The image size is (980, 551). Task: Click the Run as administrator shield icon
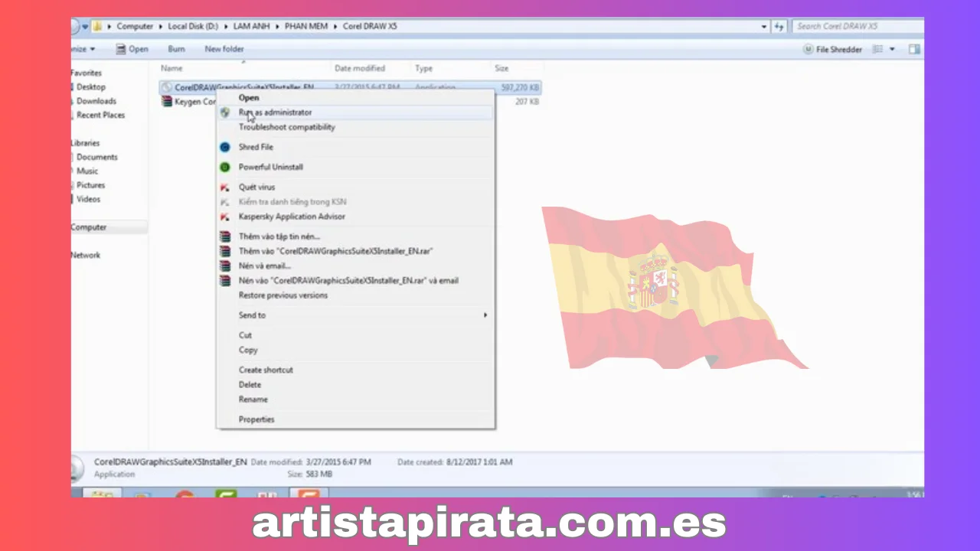pos(225,112)
